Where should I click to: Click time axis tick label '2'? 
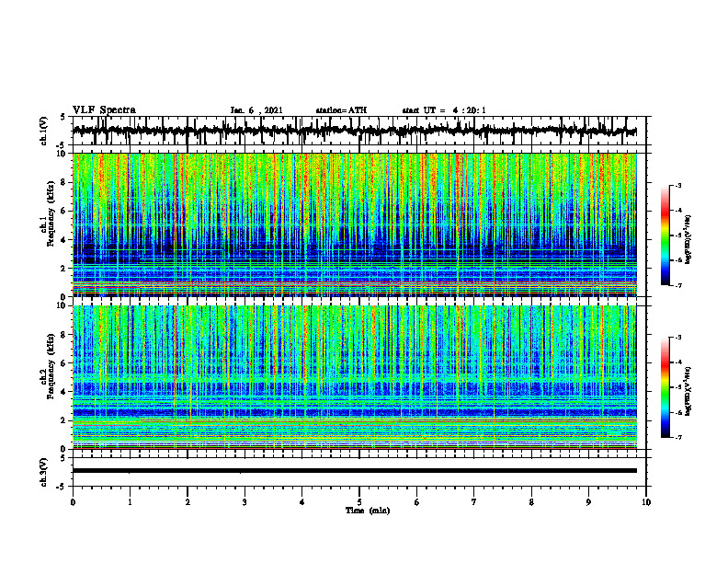188,502
